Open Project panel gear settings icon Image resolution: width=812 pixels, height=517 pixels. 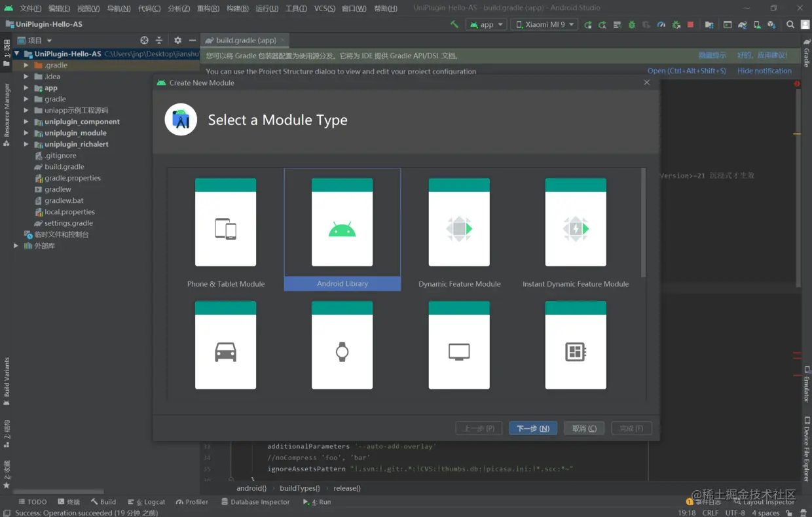[x=177, y=40]
